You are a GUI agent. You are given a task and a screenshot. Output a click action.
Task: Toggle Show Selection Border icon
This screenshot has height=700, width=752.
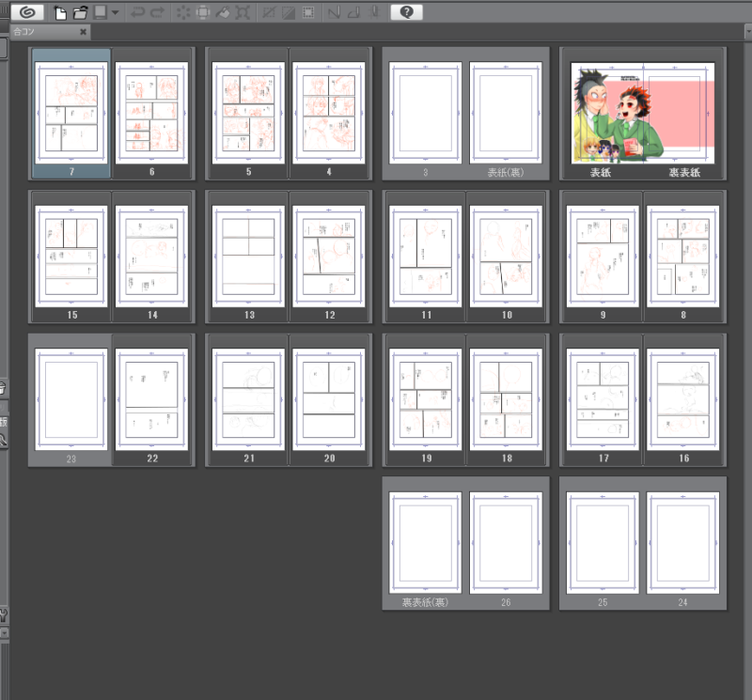click(x=308, y=12)
